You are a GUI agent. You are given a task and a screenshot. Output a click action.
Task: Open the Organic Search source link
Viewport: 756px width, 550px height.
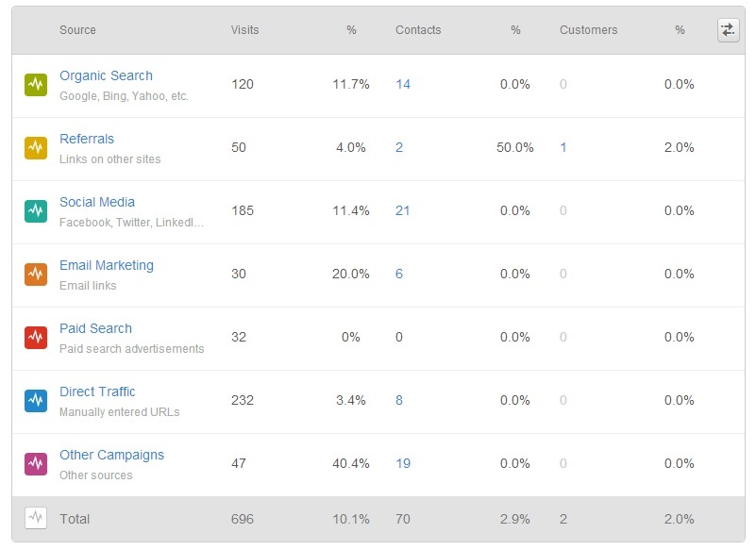pos(106,75)
